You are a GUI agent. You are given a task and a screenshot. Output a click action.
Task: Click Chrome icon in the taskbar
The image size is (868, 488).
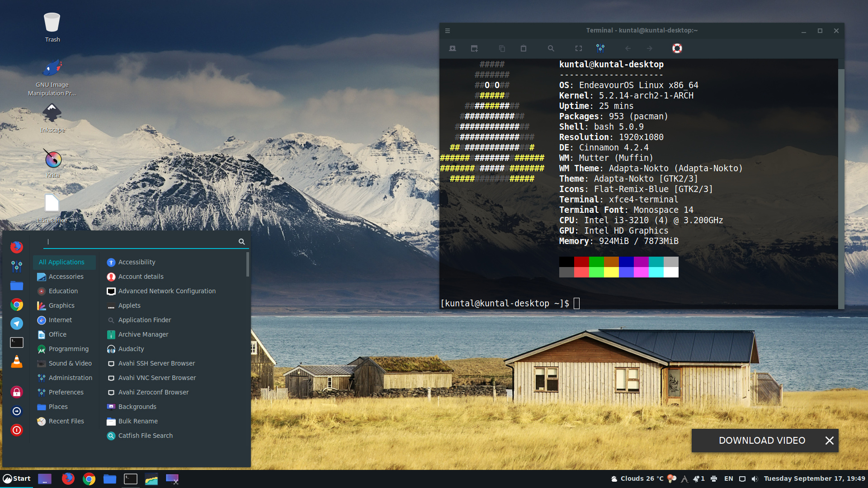(x=89, y=479)
